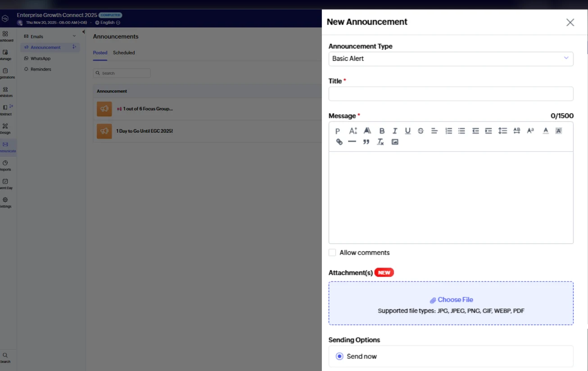Apply italic formatting in the toolbar
Image resolution: width=588 pixels, height=371 pixels.
[x=395, y=131]
